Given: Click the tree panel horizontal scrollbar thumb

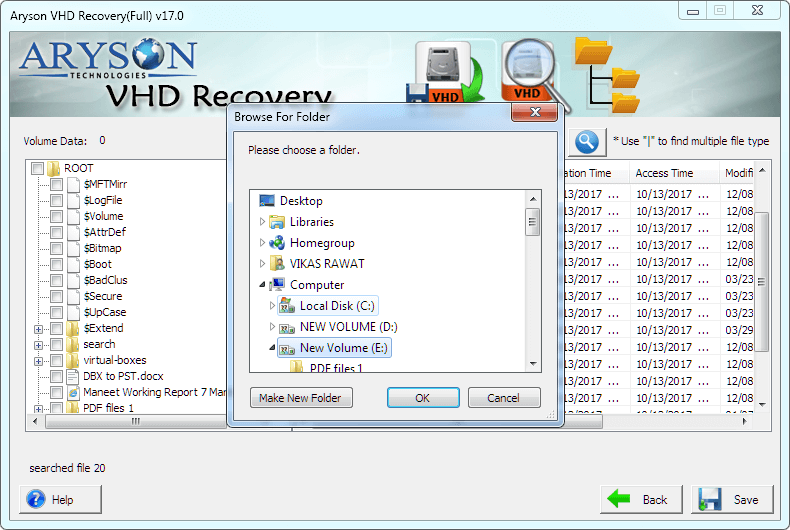Looking at the screenshot, I should coord(136,421).
